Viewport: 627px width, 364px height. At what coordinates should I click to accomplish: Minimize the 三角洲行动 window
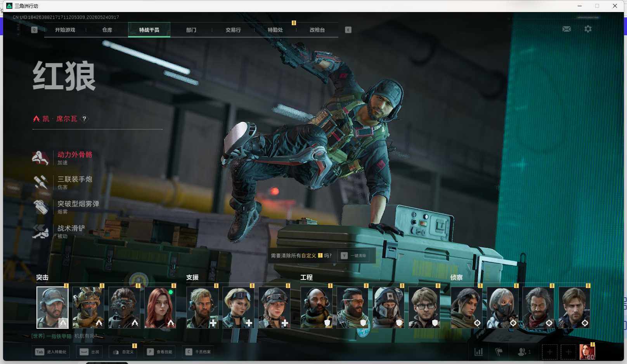(x=580, y=6)
